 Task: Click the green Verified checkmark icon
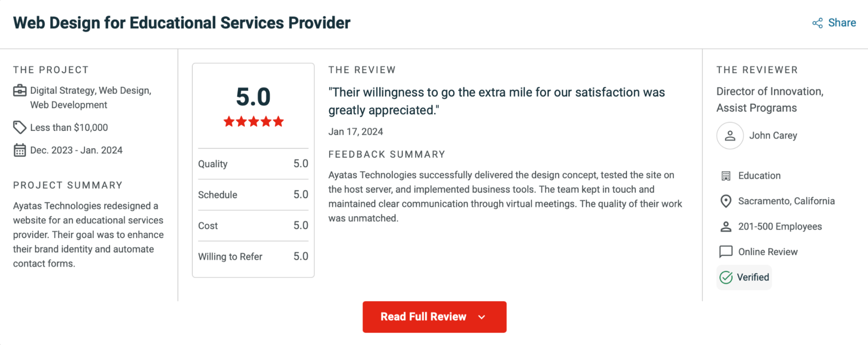(726, 277)
